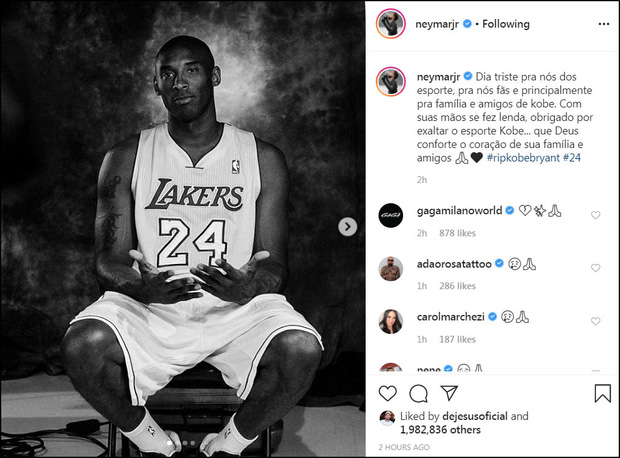Go to the next photo with the arrow
This screenshot has width=620, height=458.
[x=347, y=227]
